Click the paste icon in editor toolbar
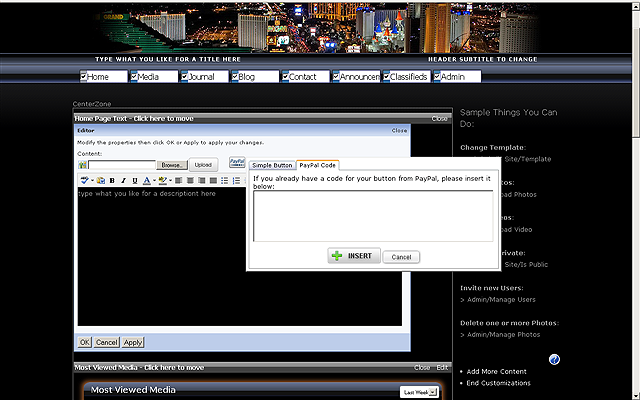640x400 pixels. 100,180
